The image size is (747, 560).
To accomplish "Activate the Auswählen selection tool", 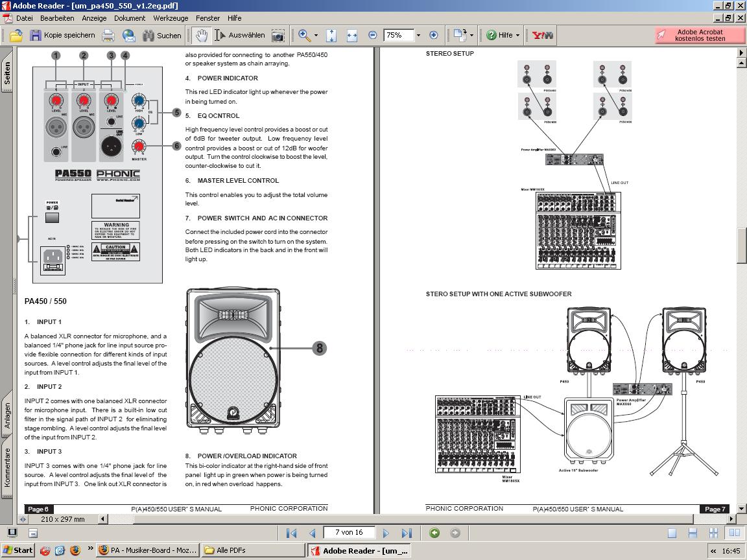I will point(240,35).
